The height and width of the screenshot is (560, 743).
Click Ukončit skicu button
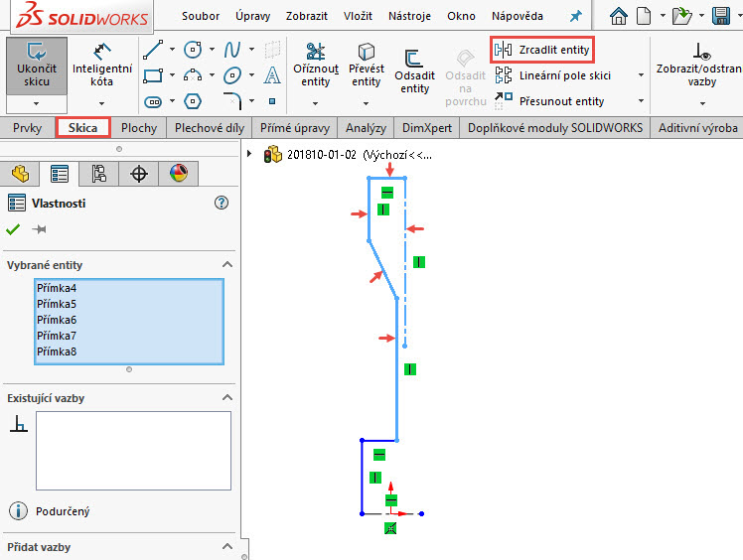pyautogui.click(x=37, y=66)
